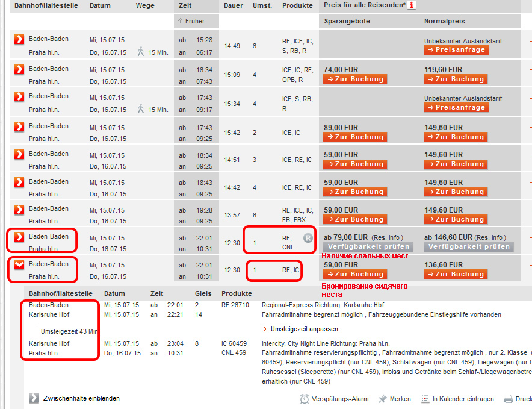Screen dimensions: 532x409
Task: Click train number CNL 459
Action: click(x=234, y=352)
